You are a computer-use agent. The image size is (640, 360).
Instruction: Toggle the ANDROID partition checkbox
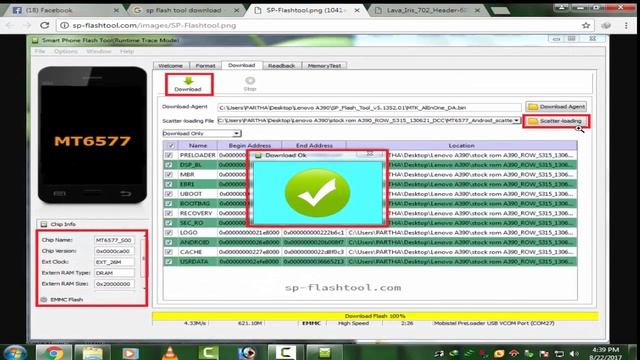169,242
